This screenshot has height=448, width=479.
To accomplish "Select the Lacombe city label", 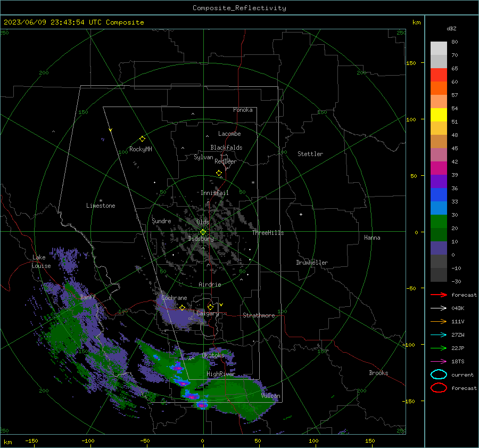I will click(229, 134).
